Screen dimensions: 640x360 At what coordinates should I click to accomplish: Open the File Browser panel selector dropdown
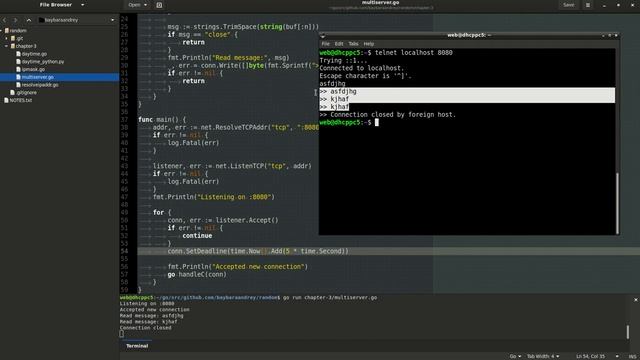(x=62, y=5)
